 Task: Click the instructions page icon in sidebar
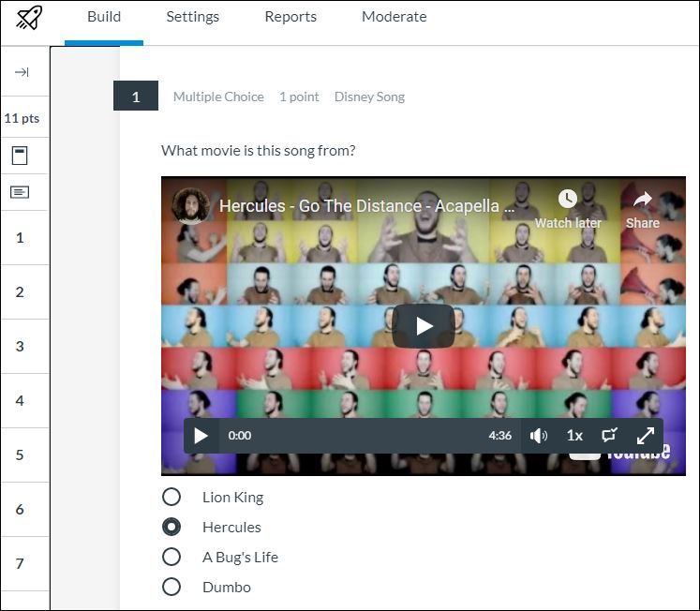point(20,156)
